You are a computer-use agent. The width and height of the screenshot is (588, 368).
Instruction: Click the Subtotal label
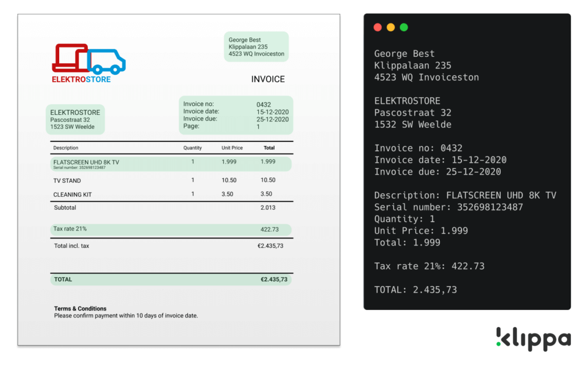pos(65,208)
